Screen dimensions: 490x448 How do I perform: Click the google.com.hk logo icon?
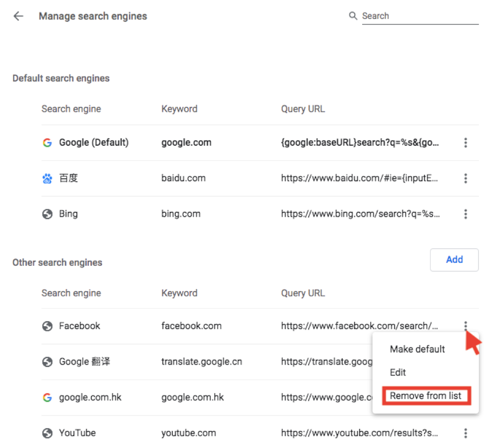point(47,398)
